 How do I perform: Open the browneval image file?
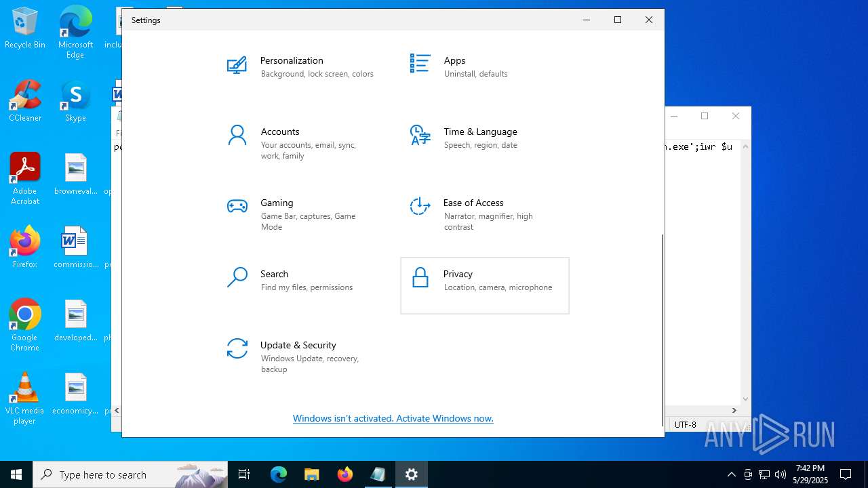coord(75,174)
